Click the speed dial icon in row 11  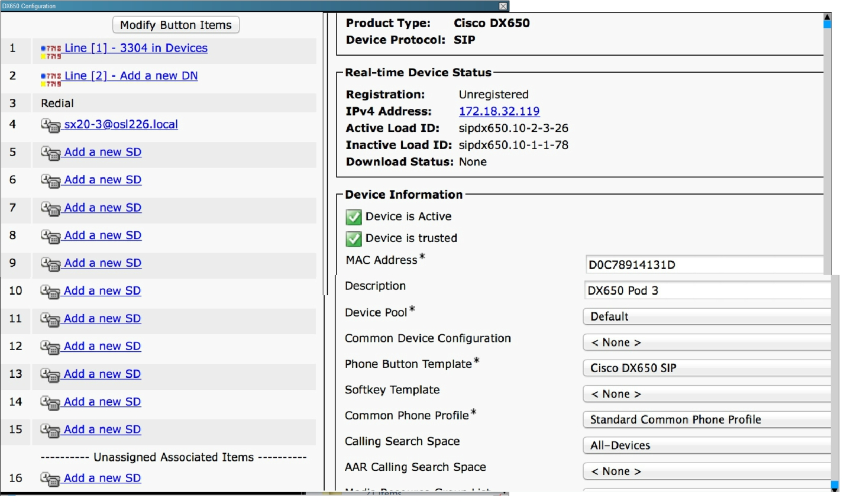click(x=50, y=320)
